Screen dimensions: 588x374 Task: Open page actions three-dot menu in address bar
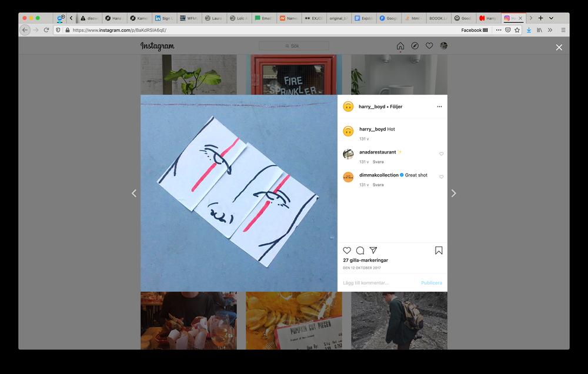[499, 30]
